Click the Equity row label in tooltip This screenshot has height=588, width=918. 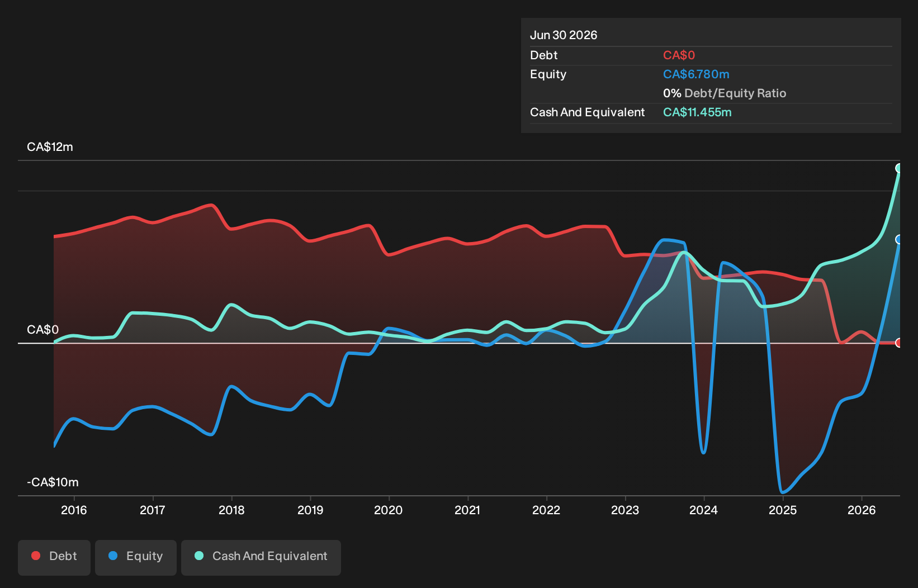tap(548, 74)
